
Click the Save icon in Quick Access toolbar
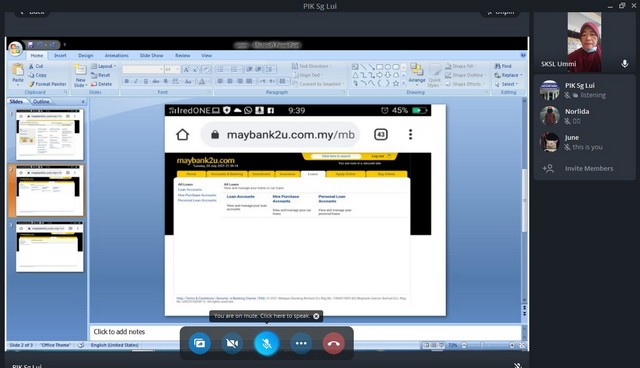[30, 44]
